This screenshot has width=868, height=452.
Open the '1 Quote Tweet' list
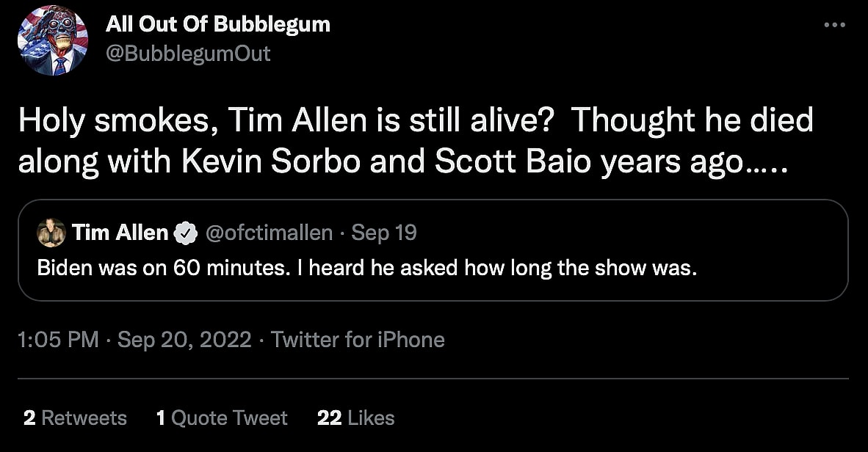(222, 418)
